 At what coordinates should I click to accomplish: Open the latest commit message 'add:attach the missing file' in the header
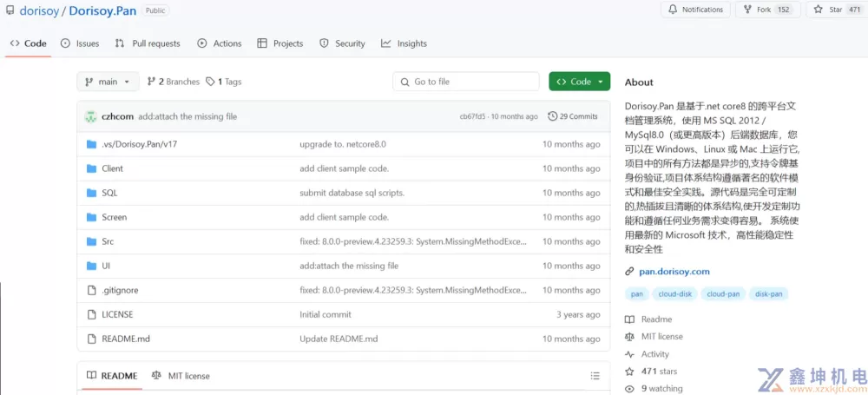187,116
